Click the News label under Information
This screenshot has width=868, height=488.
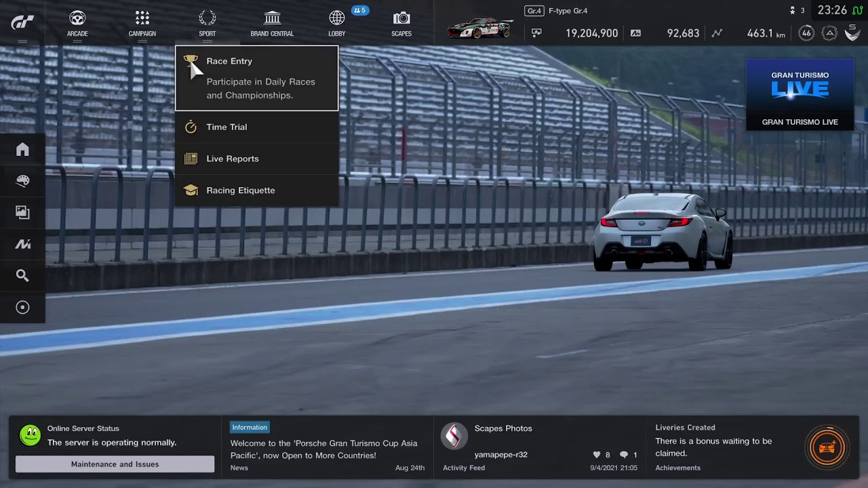pos(239,468)
